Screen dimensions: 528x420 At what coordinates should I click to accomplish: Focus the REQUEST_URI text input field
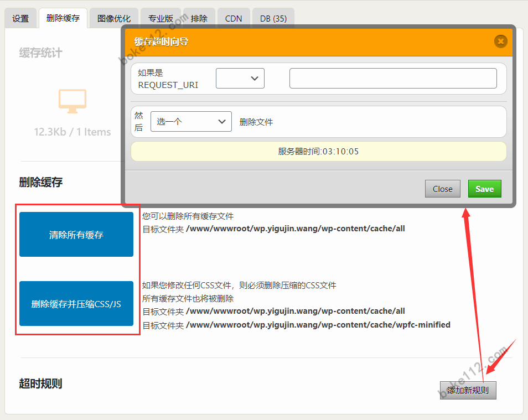393,79
